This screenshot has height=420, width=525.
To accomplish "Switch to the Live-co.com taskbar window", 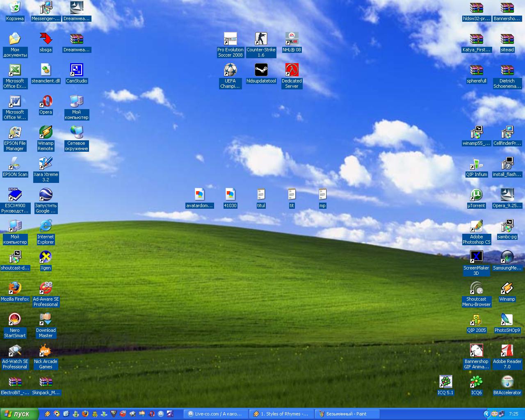I will 216,414.
